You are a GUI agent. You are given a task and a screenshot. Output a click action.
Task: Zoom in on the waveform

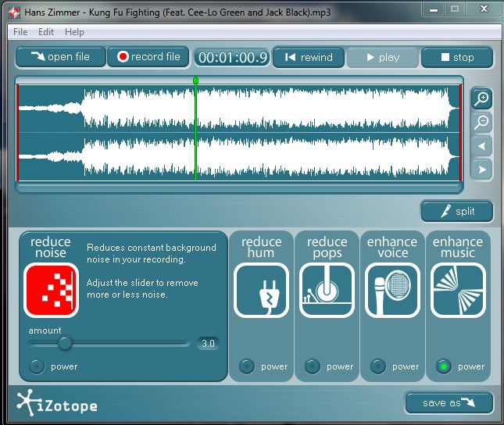coord(482,98)
